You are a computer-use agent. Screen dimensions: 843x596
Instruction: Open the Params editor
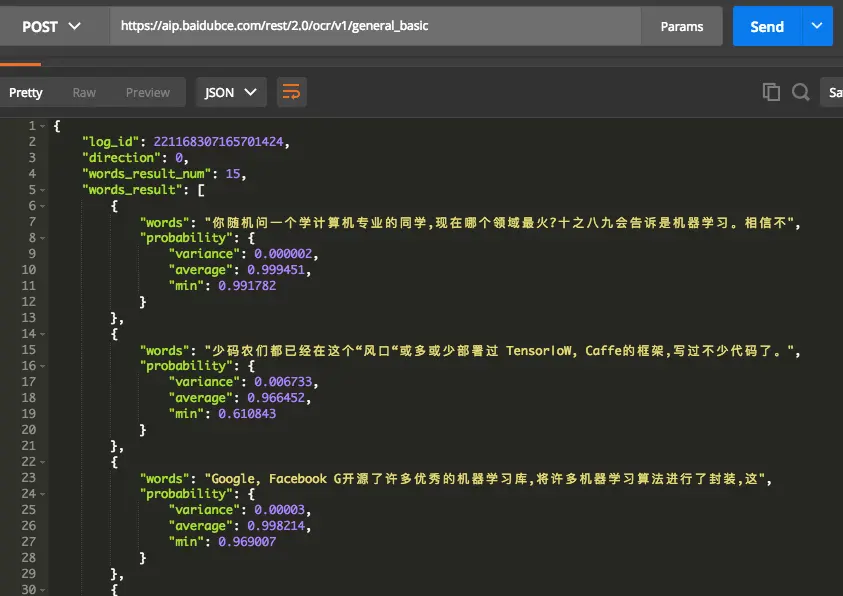[682, 26]
